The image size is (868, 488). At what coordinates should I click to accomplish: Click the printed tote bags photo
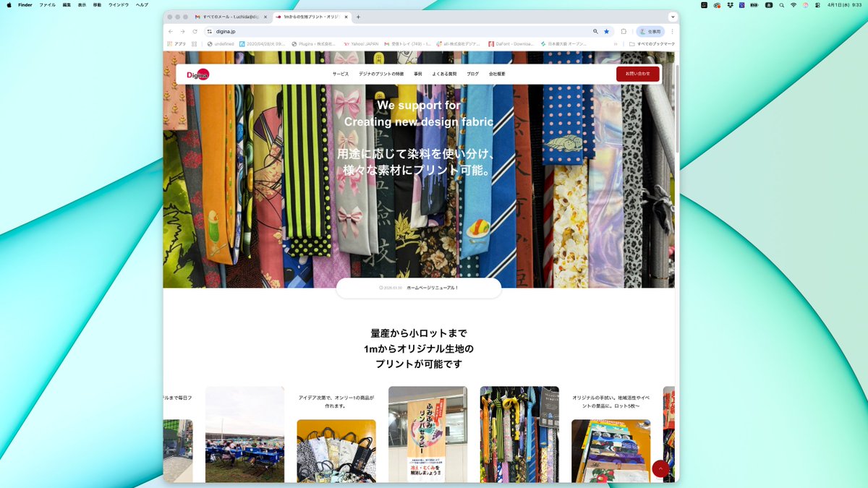(x=336, y=451)
